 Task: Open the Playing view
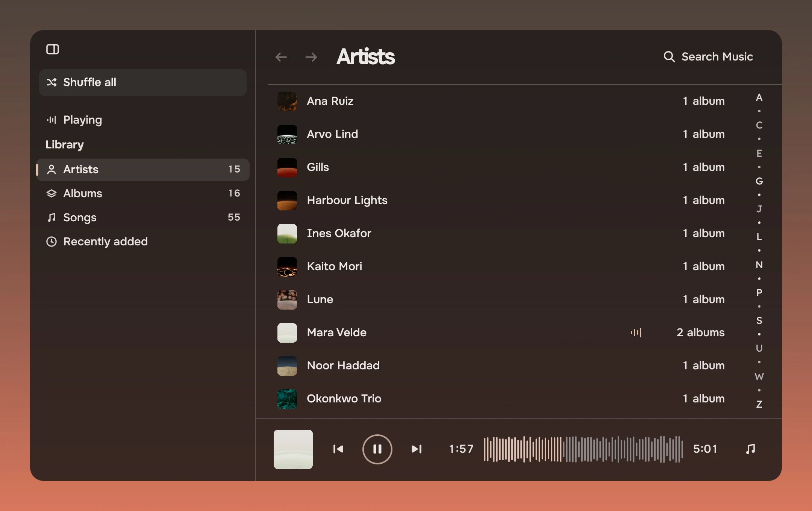click(143, 120)
